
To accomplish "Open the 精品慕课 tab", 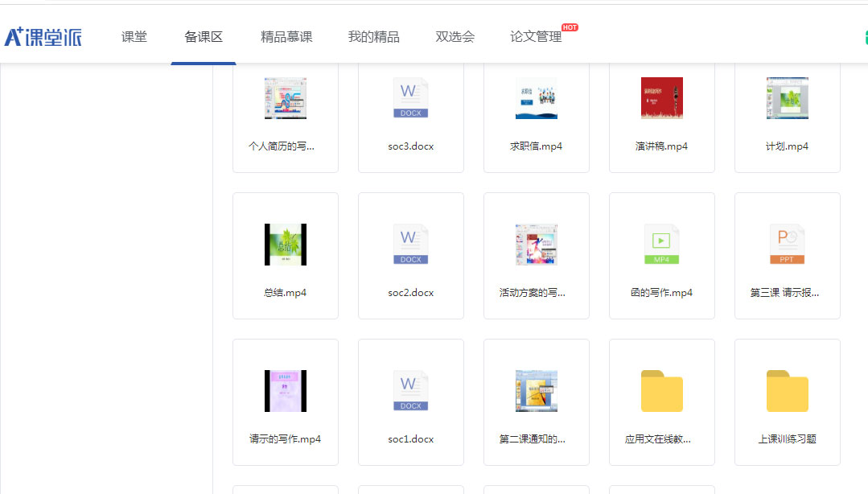I will coord(286,37).
